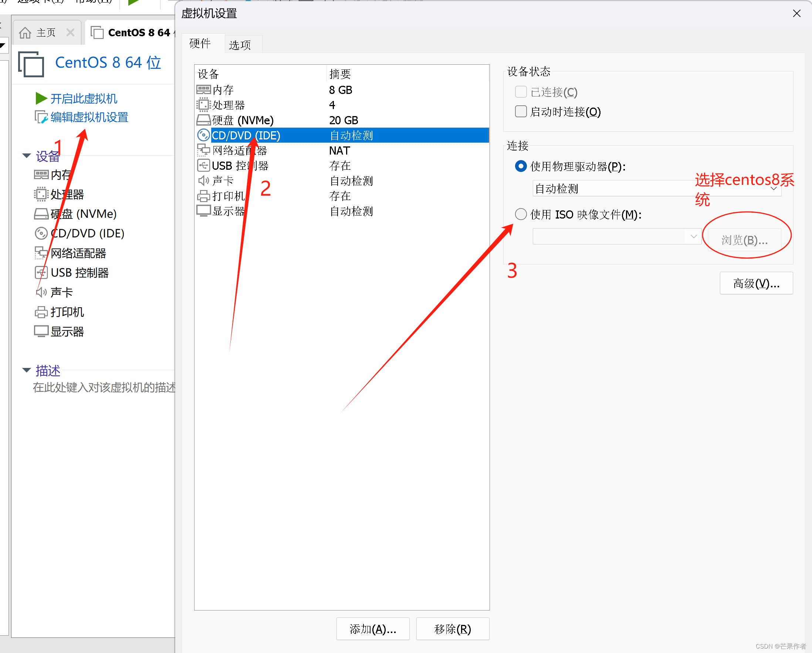The width and height of the screenshot is (812, 653).
Task: Click the 高级(V)... button
Action: pyautogui.click(x=756, y=283)
